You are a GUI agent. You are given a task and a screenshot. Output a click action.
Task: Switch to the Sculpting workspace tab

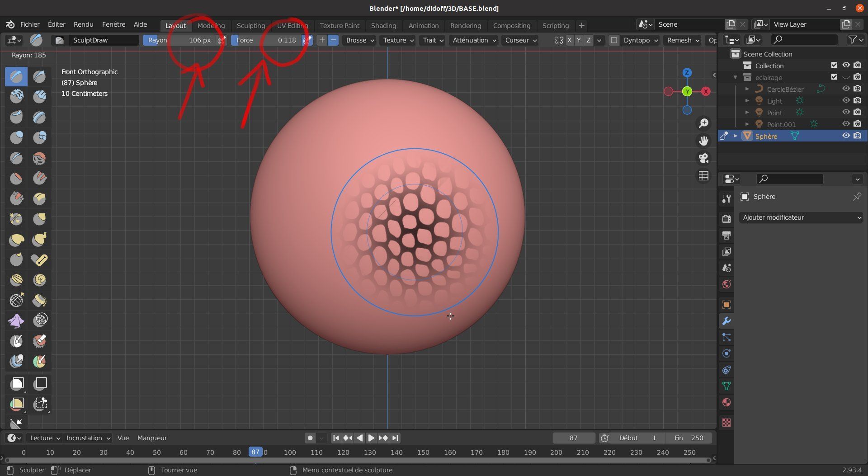pos(251,25)
